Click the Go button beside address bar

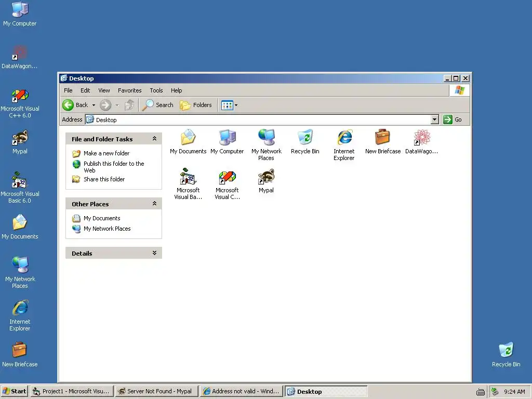(453, 119)
